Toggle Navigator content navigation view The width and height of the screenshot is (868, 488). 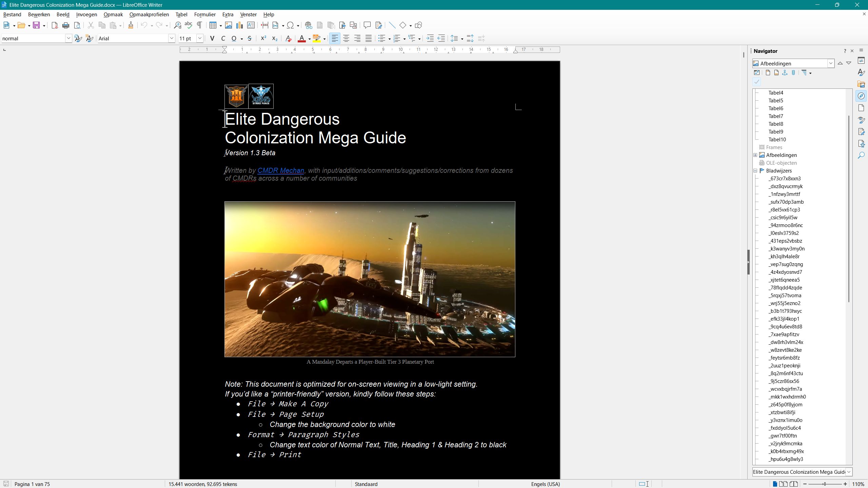757,73
